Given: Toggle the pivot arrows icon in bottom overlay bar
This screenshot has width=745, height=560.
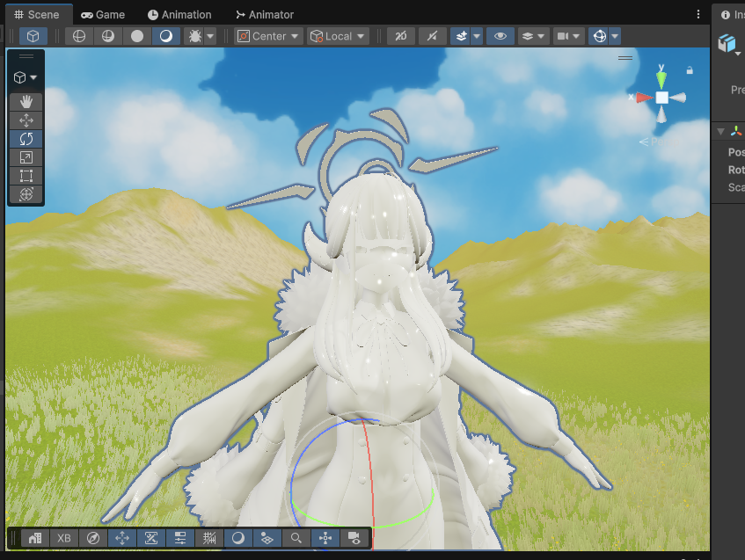Looking at the screenshot, I should click(x=325, y=538).
